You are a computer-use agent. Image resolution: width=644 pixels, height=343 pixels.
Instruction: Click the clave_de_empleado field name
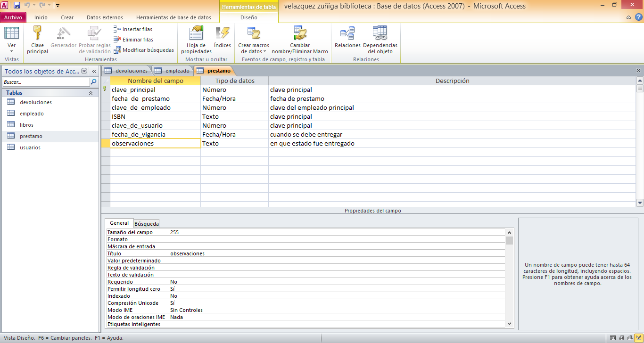pyautogui.click(x=156, y=107)
